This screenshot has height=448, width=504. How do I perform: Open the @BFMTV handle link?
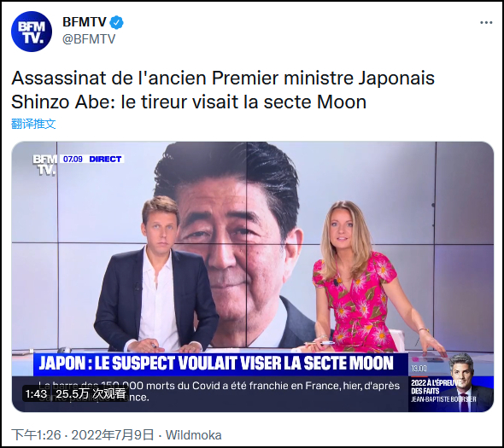point(89,39)
